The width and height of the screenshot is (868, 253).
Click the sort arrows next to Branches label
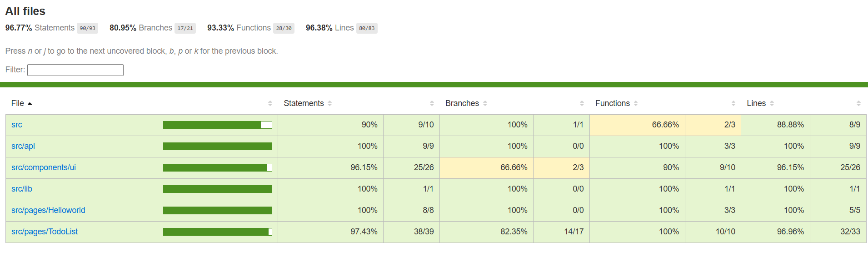485,104
